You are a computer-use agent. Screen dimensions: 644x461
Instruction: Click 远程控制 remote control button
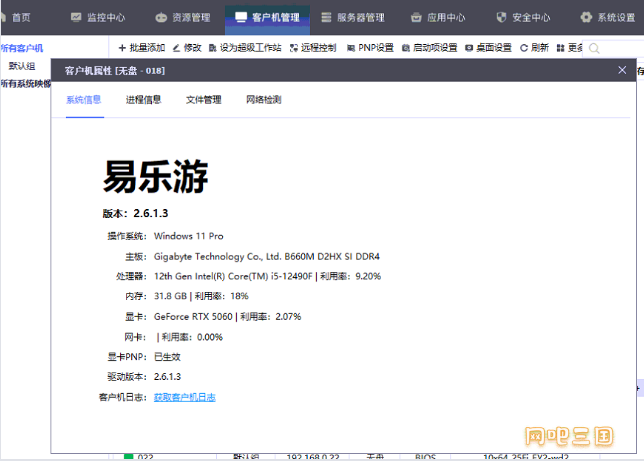tap(313, 48)
